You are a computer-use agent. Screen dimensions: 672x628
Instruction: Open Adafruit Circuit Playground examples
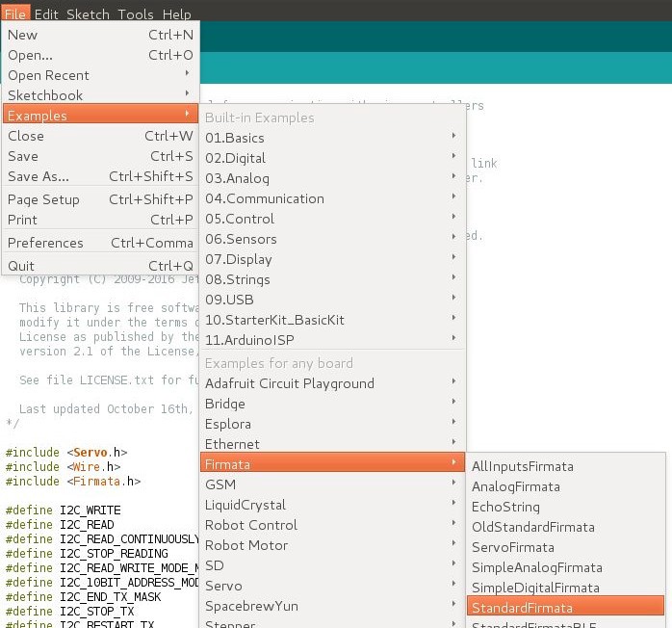click(332, 383)
